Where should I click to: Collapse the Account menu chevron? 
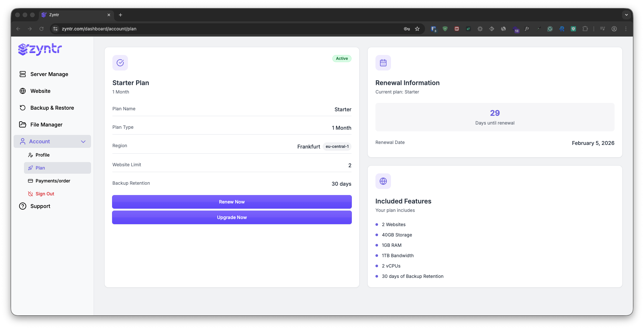coord(83,141)
